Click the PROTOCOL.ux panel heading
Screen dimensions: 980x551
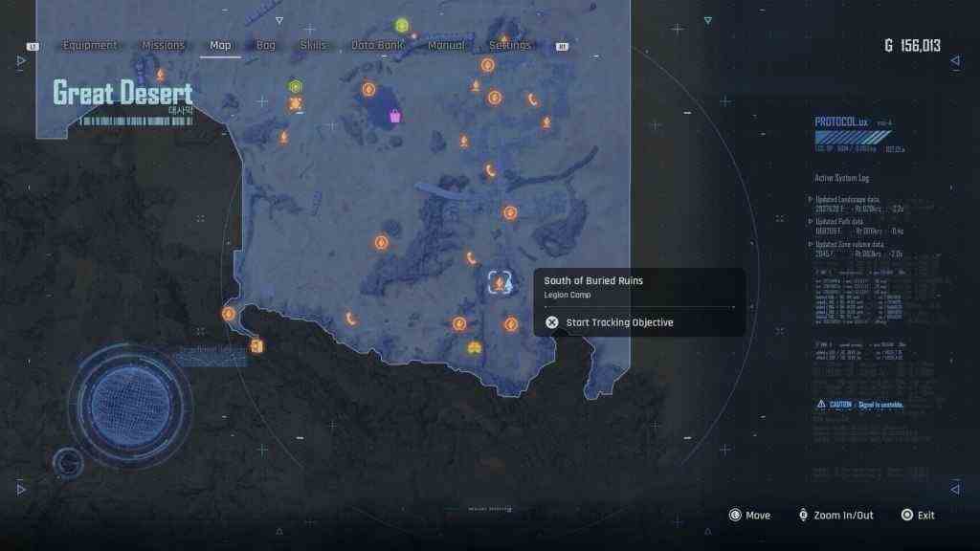[x=841, y=121]
